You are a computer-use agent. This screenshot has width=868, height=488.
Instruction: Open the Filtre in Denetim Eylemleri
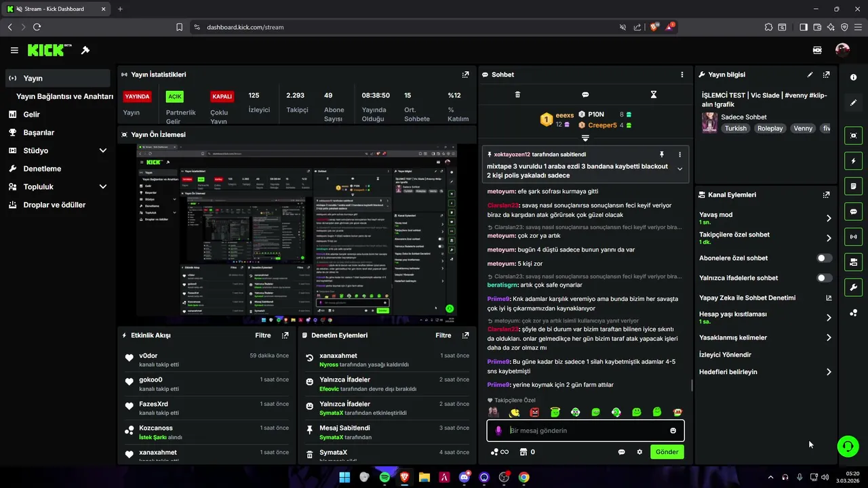(443, 335)
